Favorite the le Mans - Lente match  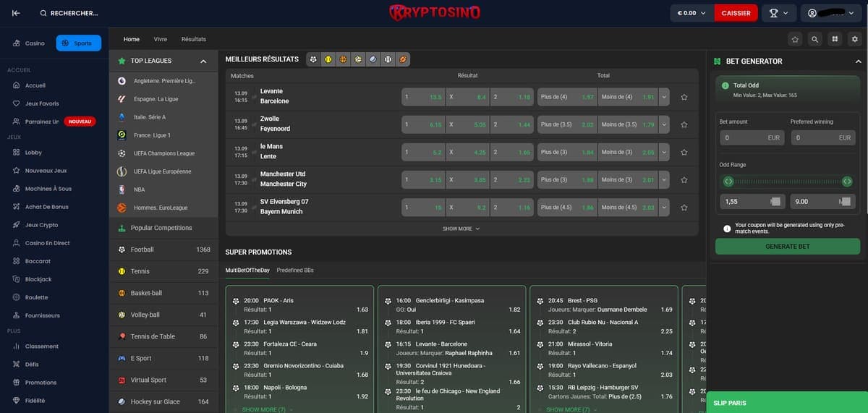pos(684,152)
